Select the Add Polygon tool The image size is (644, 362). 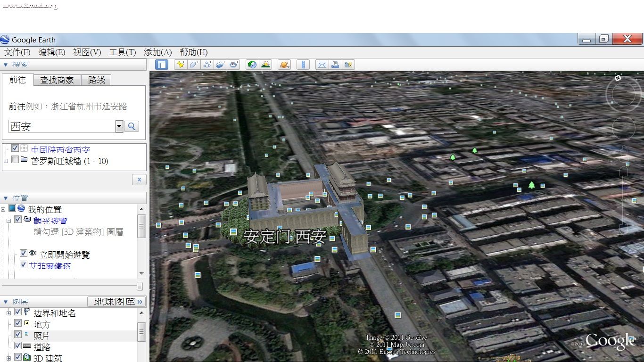[194, 65]
